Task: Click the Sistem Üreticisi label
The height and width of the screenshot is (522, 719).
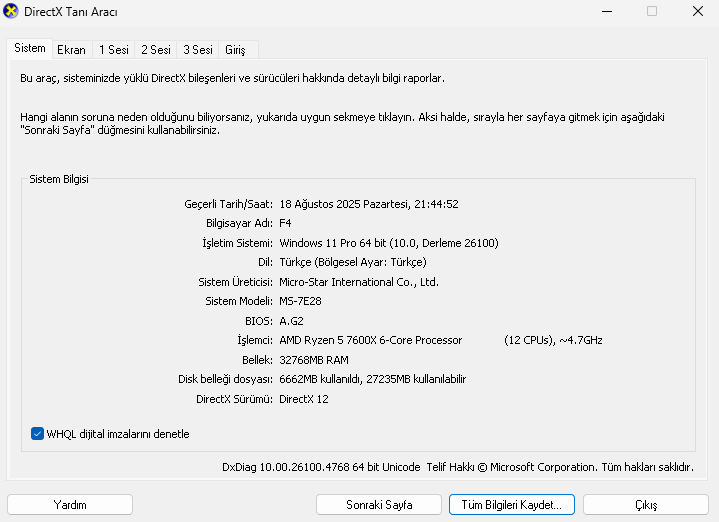Action: (235, 282)
